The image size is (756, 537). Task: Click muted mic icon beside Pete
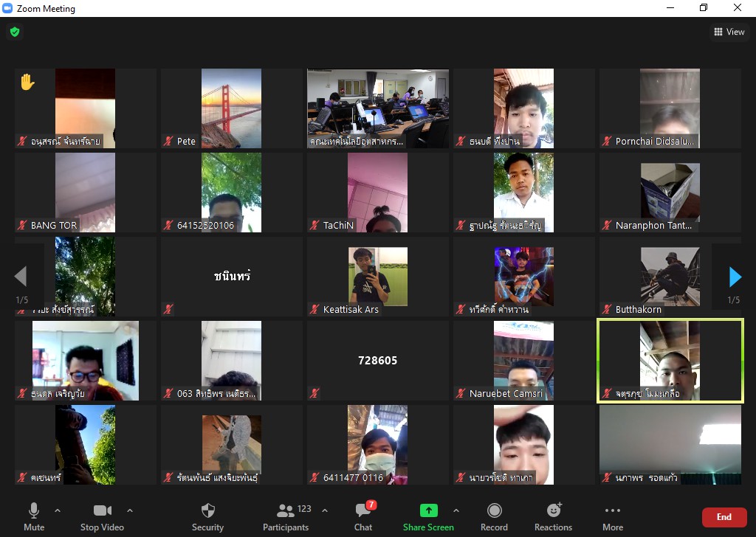click(x=168, y=141)
